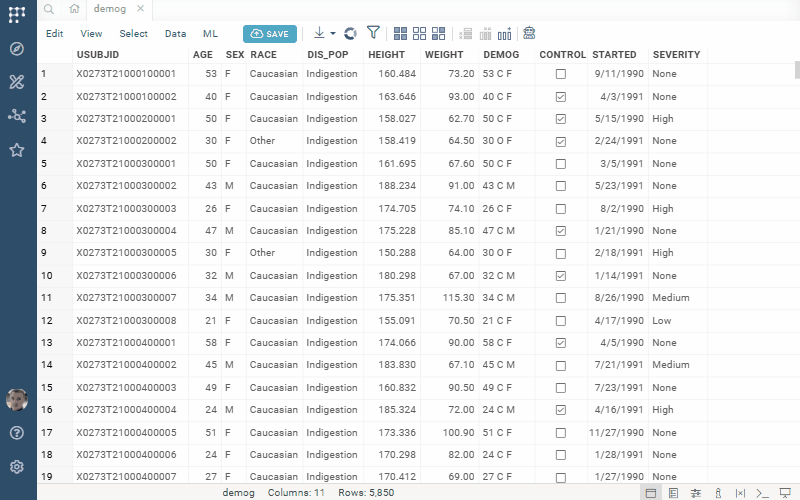Click the search magnifier icon
Screen dimensions: 800x500
(49, 9)
